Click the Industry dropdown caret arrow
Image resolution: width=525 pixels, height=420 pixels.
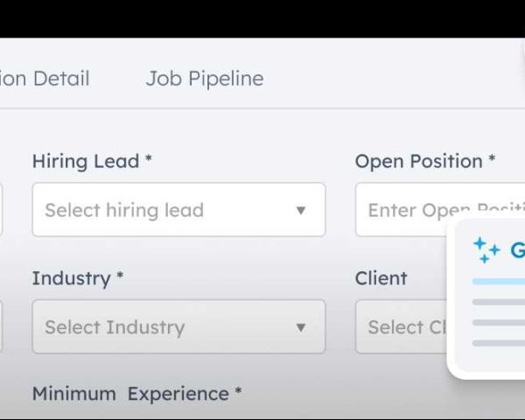tap(301, 327)
